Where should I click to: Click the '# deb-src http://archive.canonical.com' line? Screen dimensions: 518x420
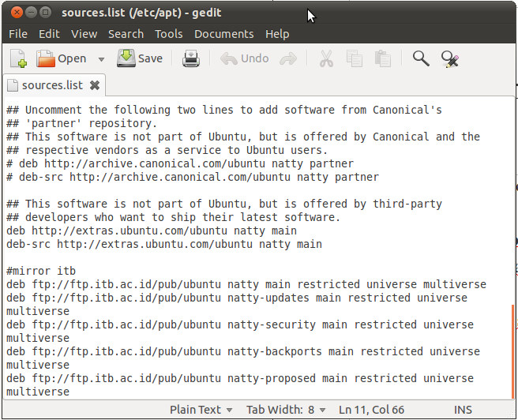pos(192,178)
